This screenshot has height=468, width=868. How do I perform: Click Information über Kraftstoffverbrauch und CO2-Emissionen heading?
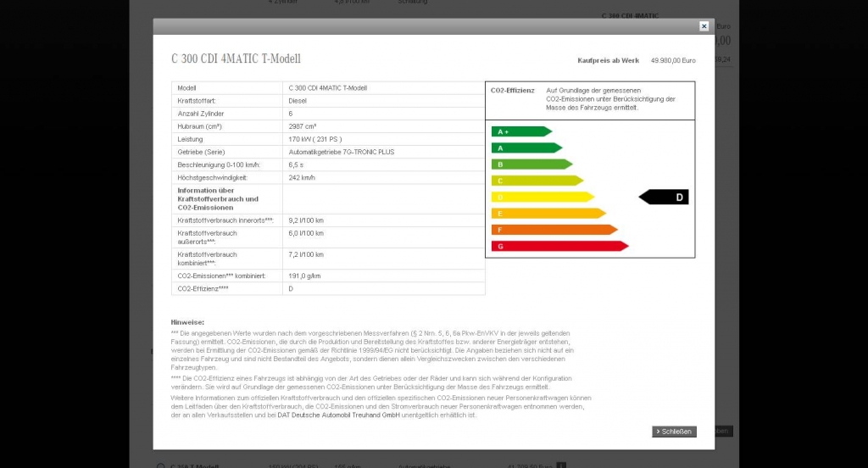click(218, 199)
